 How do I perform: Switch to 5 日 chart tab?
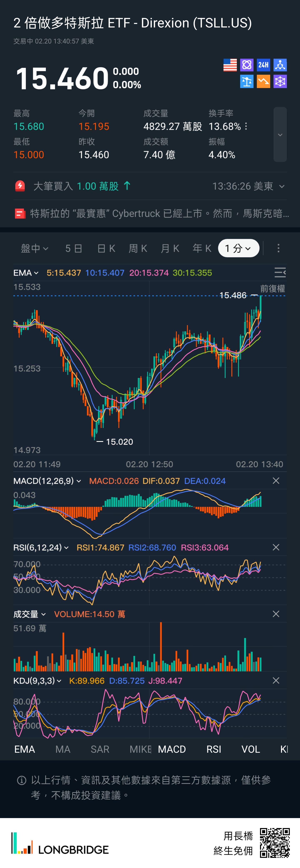74,248
